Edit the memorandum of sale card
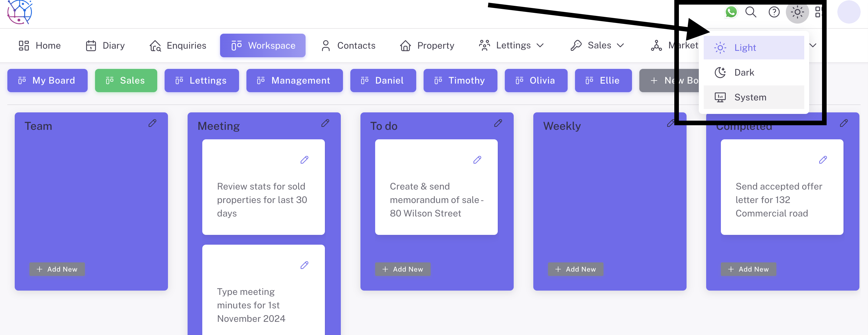Viewport: 868px width, 335px height. click(x=477, y=160)
